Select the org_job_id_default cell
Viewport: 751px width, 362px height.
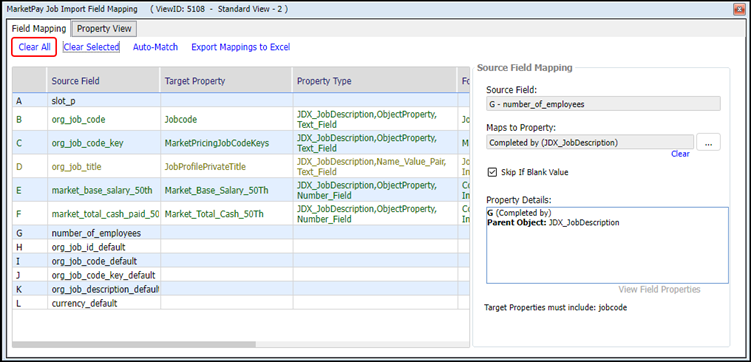tap(103, 247)
